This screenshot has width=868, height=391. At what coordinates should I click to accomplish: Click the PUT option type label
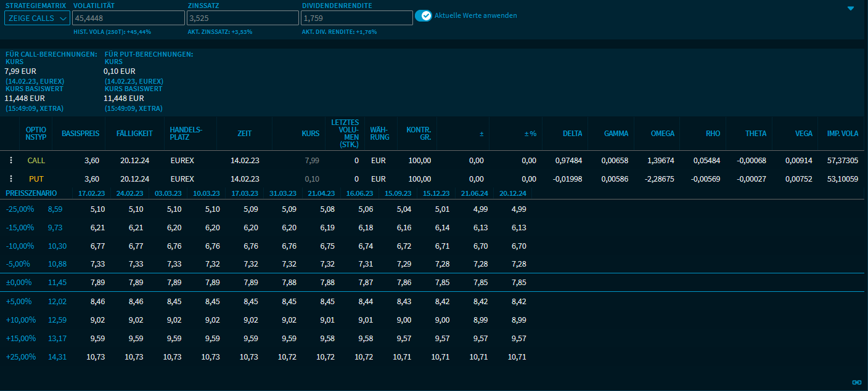(x=36, y=179)
